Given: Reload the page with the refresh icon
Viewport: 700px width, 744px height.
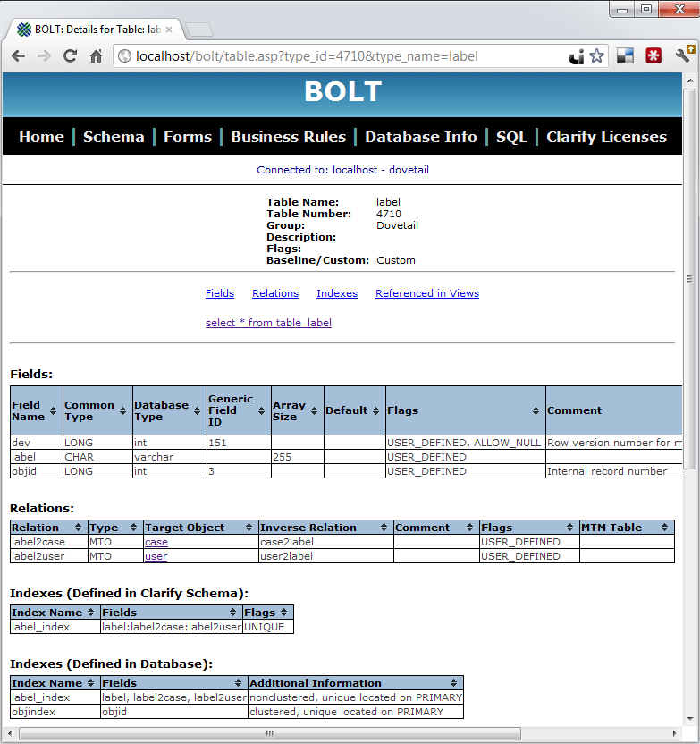Looking at the screenshot, I should coord(71,56).
